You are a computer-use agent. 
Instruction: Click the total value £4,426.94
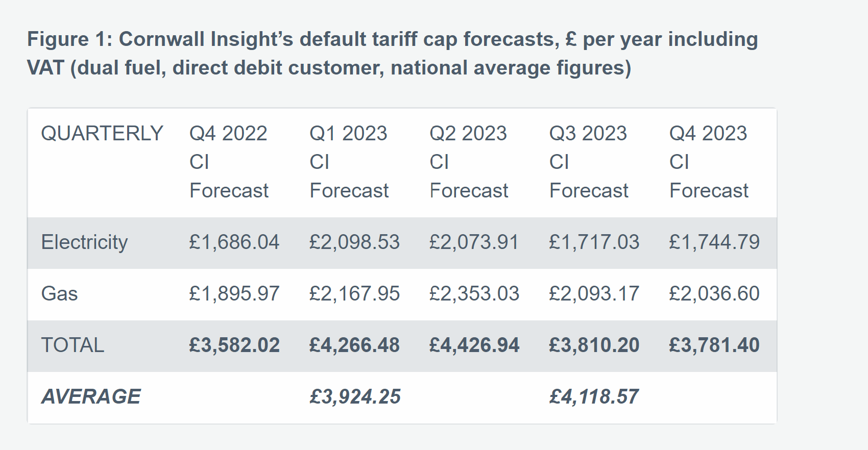[x=474, y=345]
